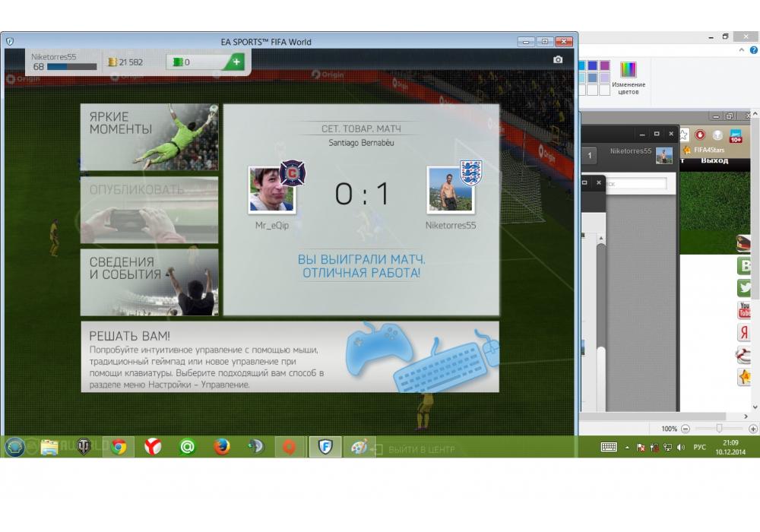Viewport: 760px width, 532px height.
Task: Click the Origin list scrollbar up arrow
Action: click(601, 239)
